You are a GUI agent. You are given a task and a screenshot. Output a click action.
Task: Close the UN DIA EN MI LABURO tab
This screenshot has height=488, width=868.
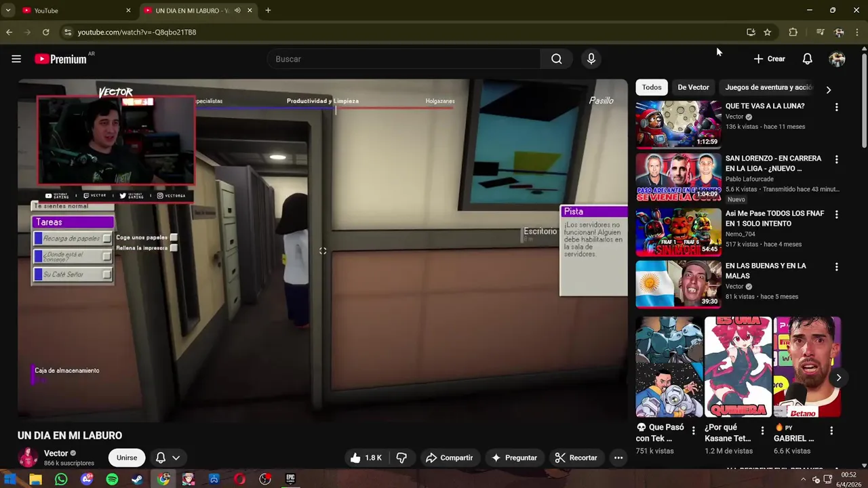250,10
